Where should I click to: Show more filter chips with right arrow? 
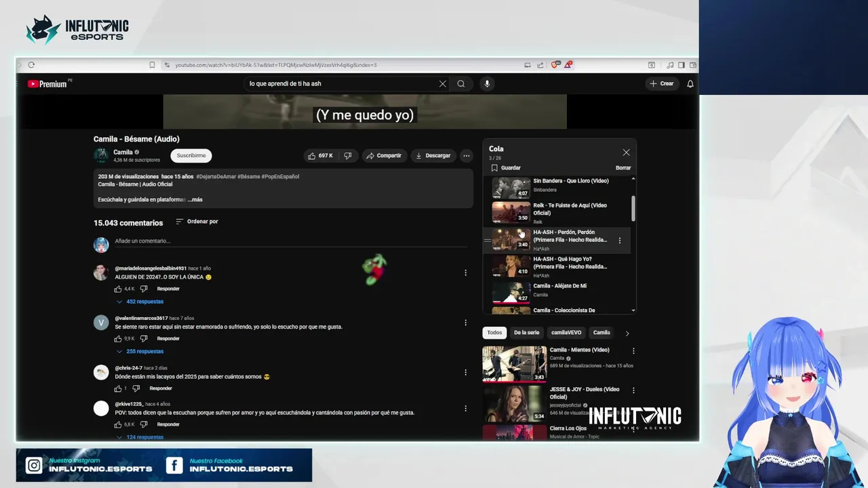click(627, 333)
